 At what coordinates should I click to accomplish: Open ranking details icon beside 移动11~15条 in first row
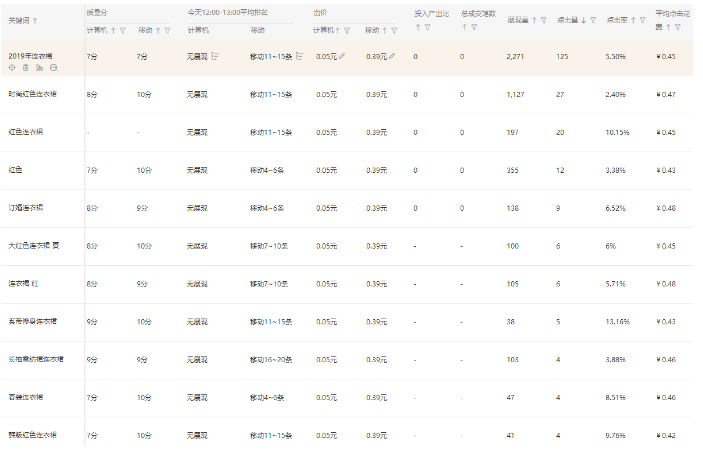coord(299,57)
